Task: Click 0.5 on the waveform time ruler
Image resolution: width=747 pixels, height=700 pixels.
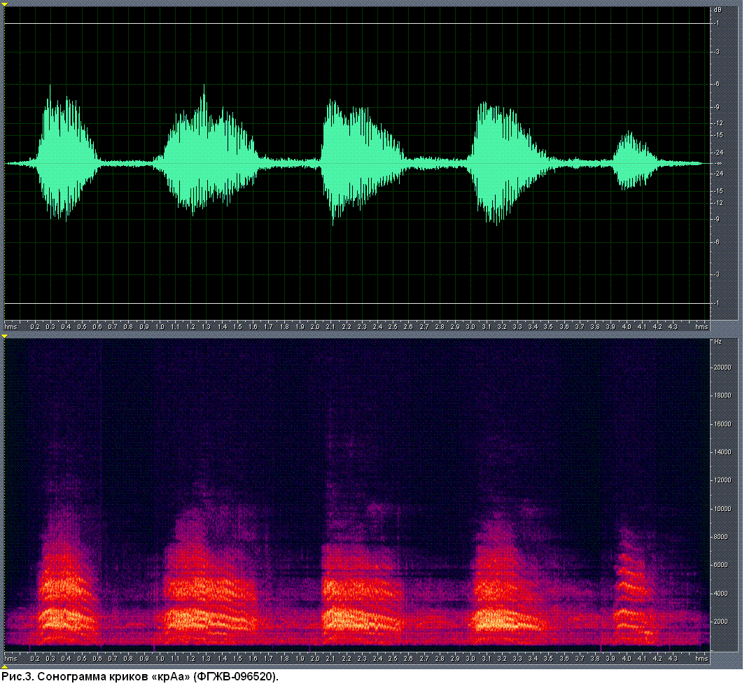Action: point(82,327)
